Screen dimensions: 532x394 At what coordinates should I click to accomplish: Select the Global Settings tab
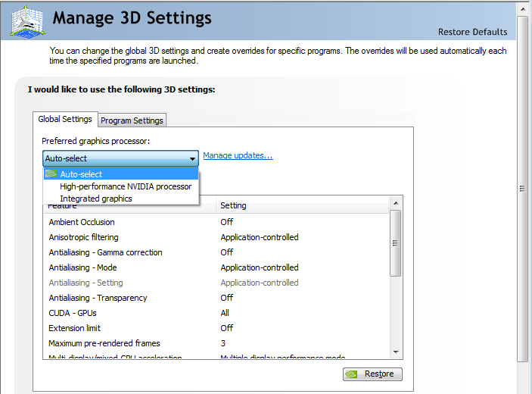pyautogui.click(x=65, y=119)
